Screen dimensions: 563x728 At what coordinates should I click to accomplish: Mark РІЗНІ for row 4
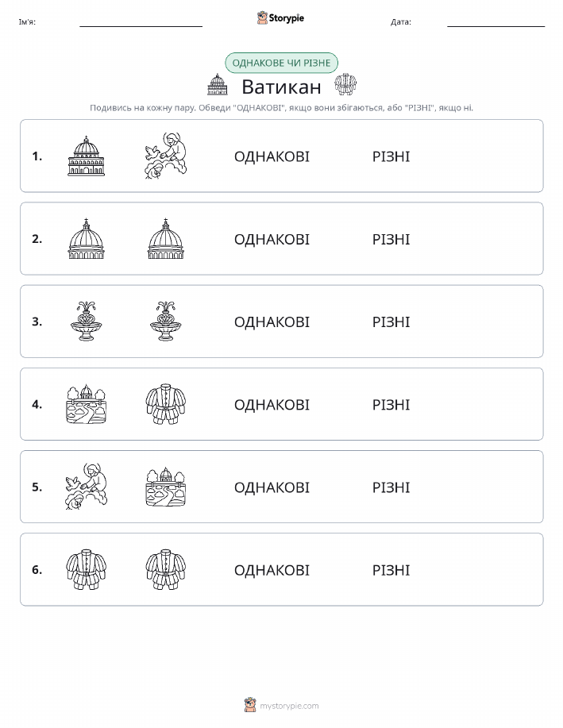coord(391,404)
